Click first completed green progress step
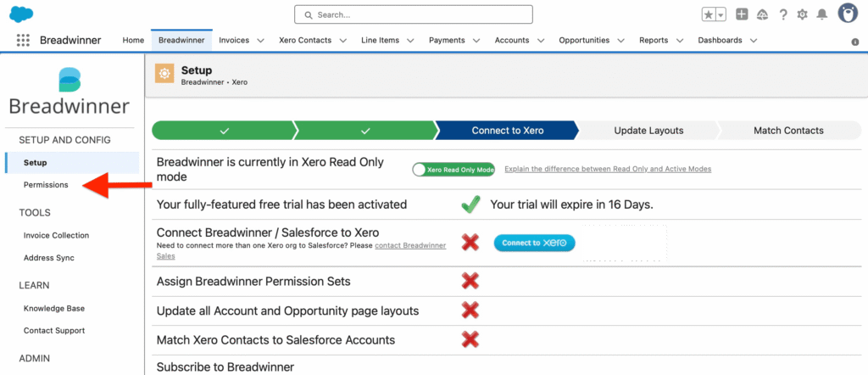868x375 pixels. coord(224,131)
